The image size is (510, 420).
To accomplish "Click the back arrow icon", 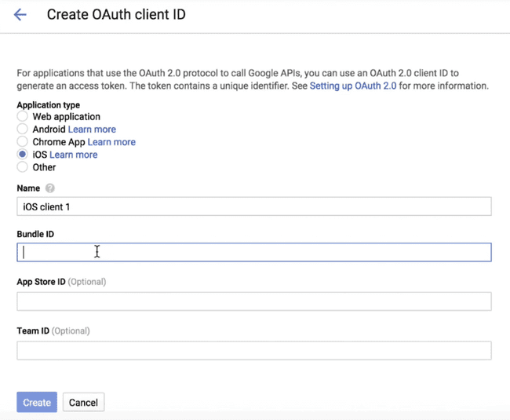I will coord(20,15).
